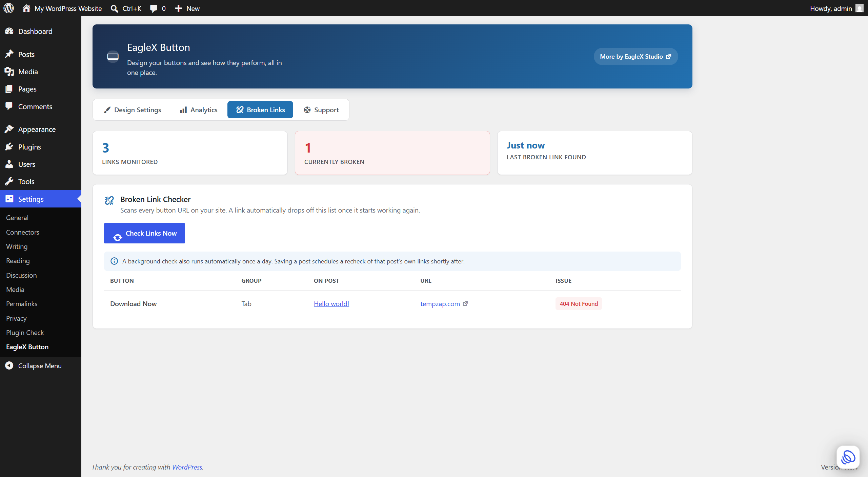This screenshot has height=477, width=868.
Task: Click the refresh icon in Check Links Now
Action: 118,237
